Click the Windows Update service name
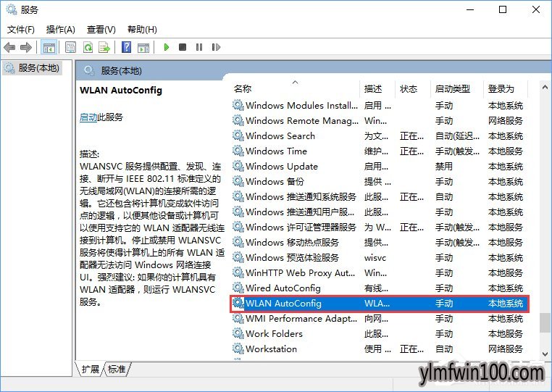The height and width of the screenshot is (392, 552). coord(282,166)
